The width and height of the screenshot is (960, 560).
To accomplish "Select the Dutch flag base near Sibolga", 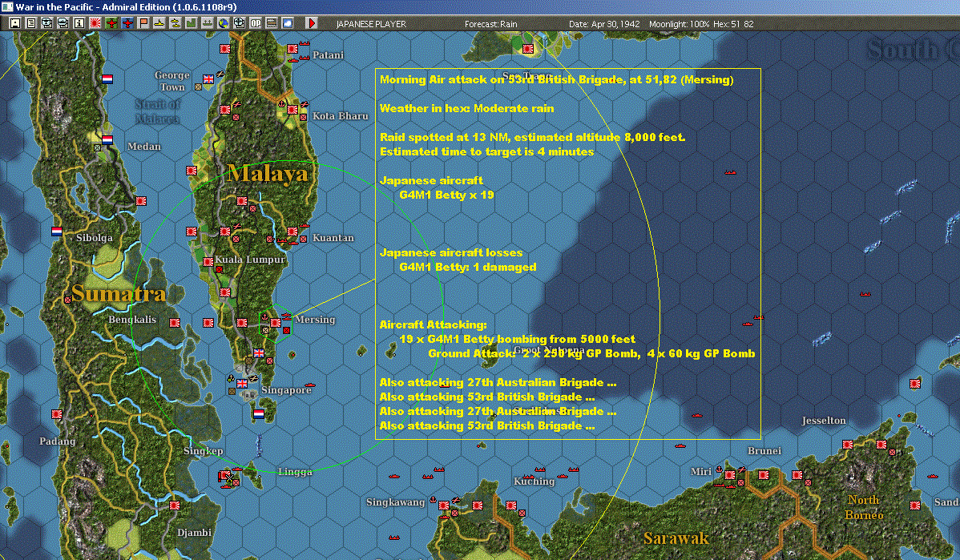I will 56,232.
